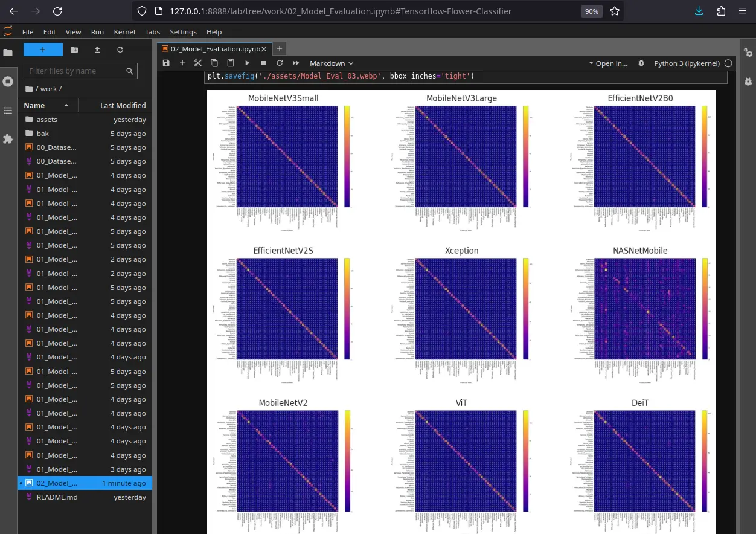
Task: Select the README.md file
Action: coord(85,497)
